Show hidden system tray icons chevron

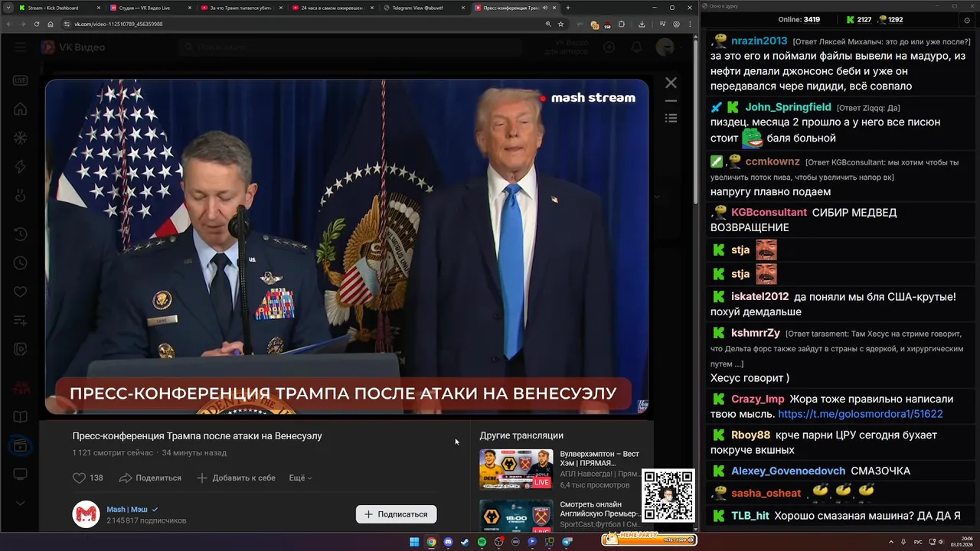[892, 542]
